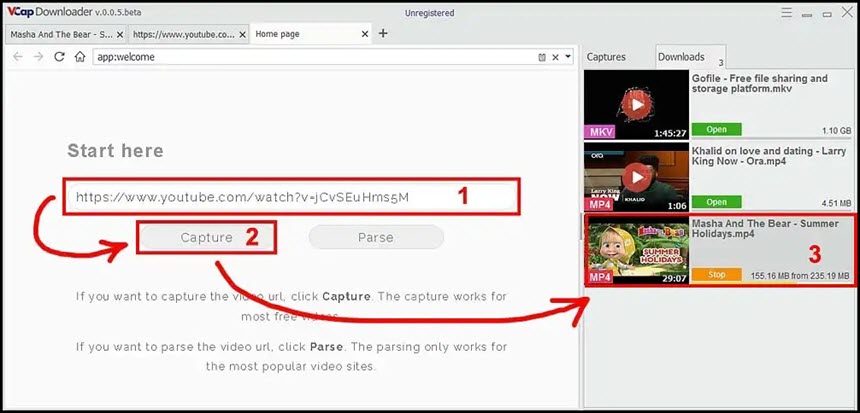
Task: Click the MP4 badge on Khalid video
Action: click(599, 205)
